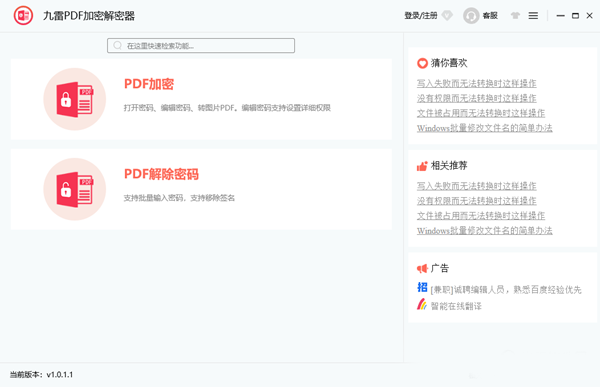Click the 广告 heading
The image size is (600, 387).
coord(440,268)
